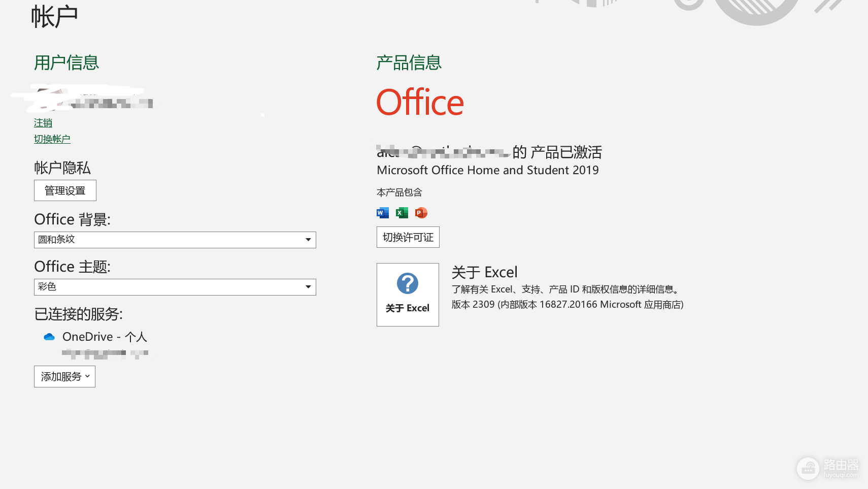
Task: Click the 帐户隐私 heading
Action: coord(62,168)
